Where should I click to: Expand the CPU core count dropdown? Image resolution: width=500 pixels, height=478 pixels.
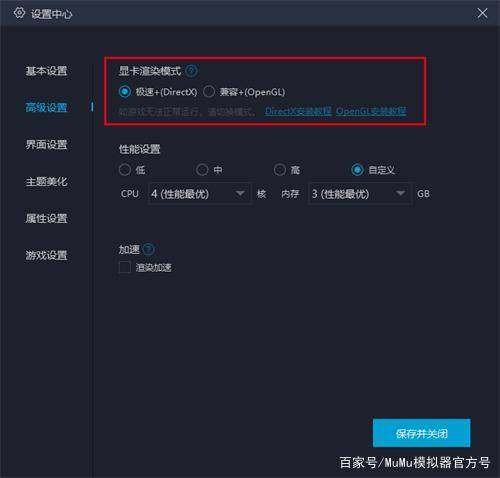[x=199, y=194]
